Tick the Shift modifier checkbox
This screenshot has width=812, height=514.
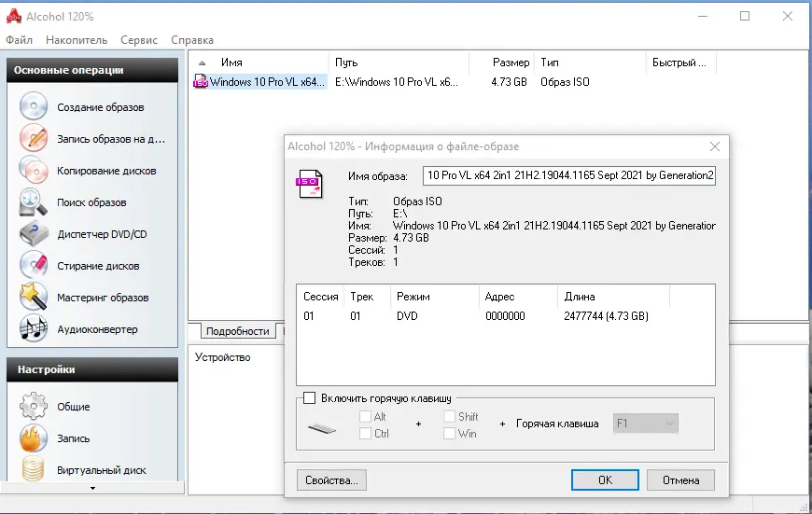click(x=449, y=416)
